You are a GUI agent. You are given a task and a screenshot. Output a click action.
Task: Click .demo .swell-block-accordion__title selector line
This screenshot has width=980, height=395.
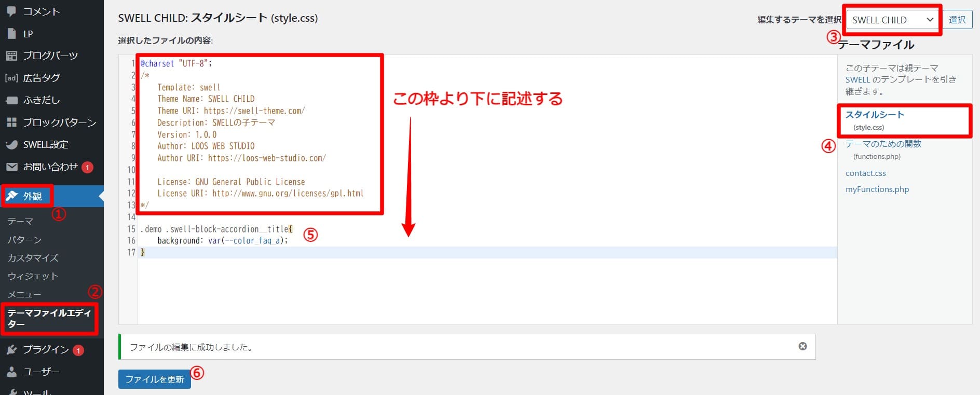tap(216, 229)
